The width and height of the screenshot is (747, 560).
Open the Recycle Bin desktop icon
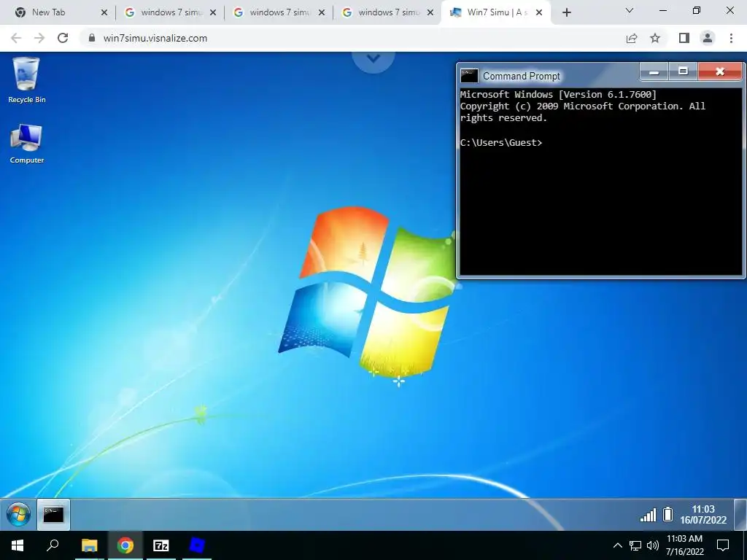point(27,80)
